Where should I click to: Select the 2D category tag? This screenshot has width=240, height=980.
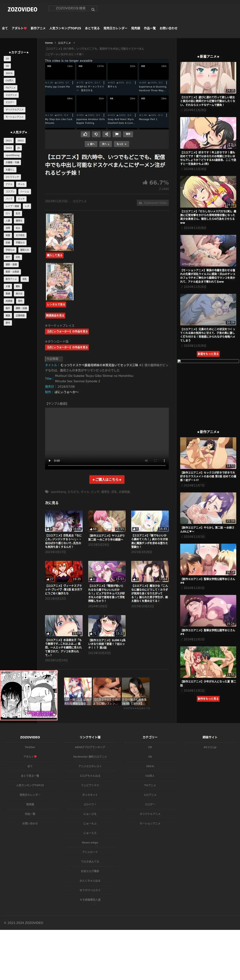7,59
